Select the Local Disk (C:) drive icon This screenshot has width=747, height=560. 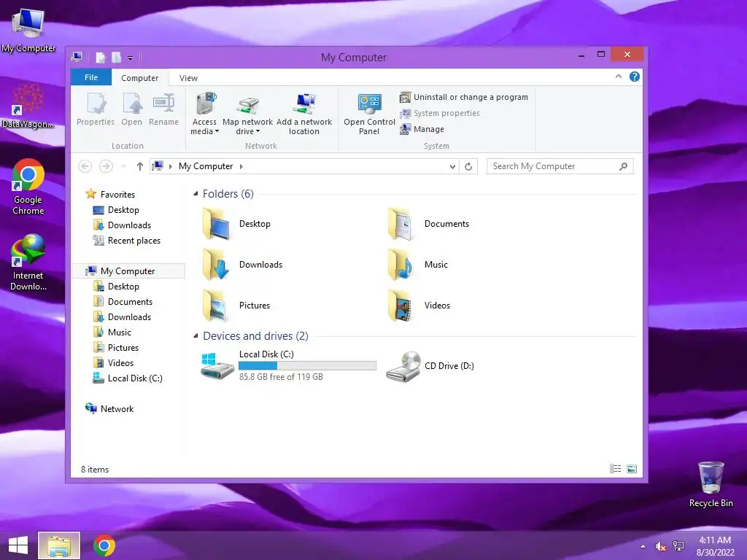217,366
